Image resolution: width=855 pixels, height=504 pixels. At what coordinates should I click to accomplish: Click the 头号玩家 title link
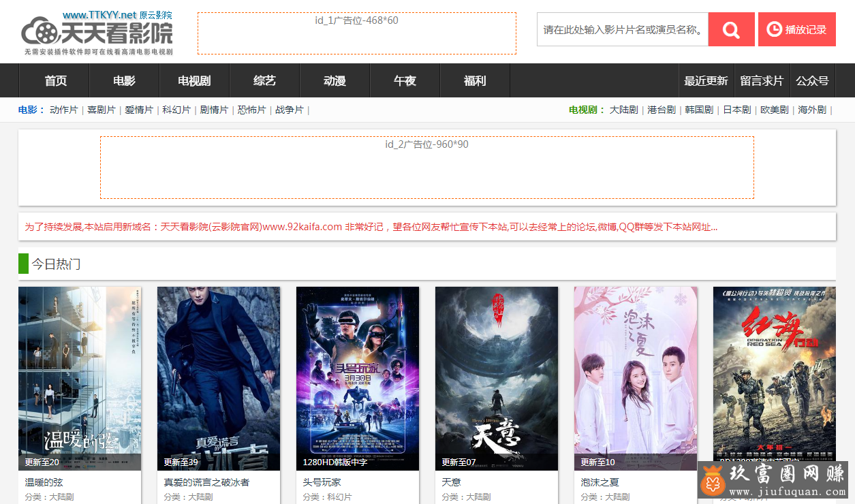tap(322, 482)
